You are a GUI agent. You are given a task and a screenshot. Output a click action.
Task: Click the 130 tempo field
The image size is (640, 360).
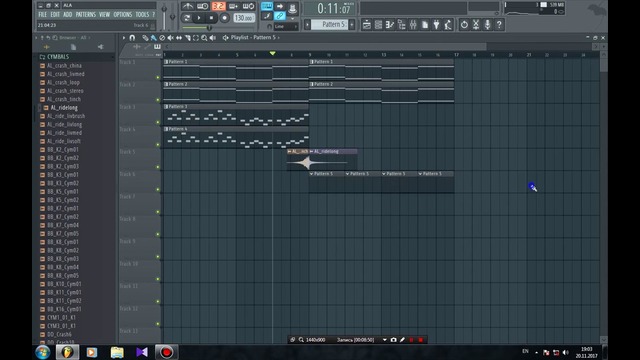coord(244,18)
